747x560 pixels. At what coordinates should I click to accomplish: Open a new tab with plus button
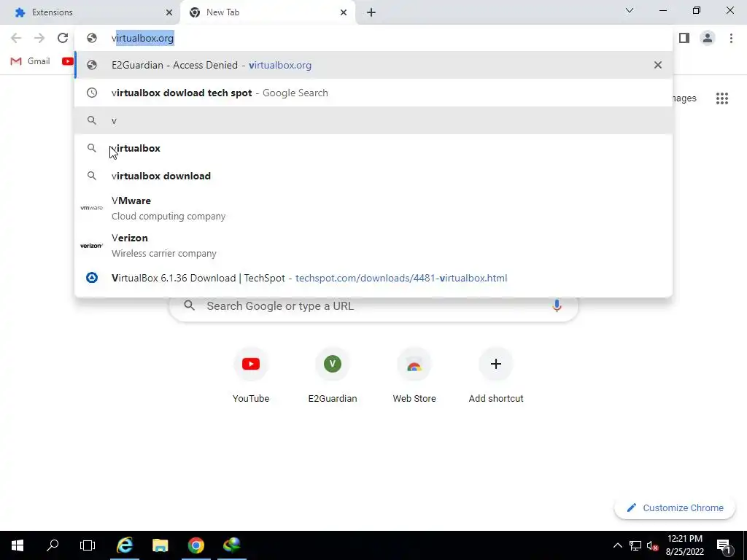point(371,12)
